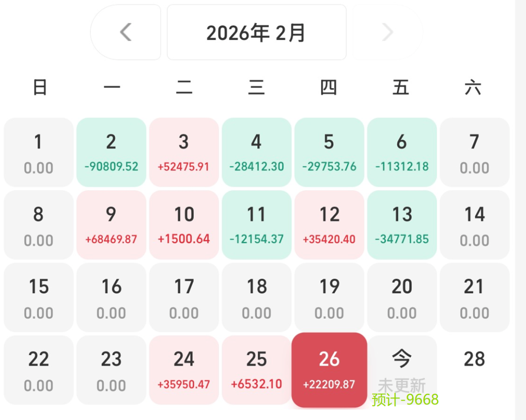Choose day 8 on the calendar
This screenshot has width=526, height=420.
click(38, 225)
